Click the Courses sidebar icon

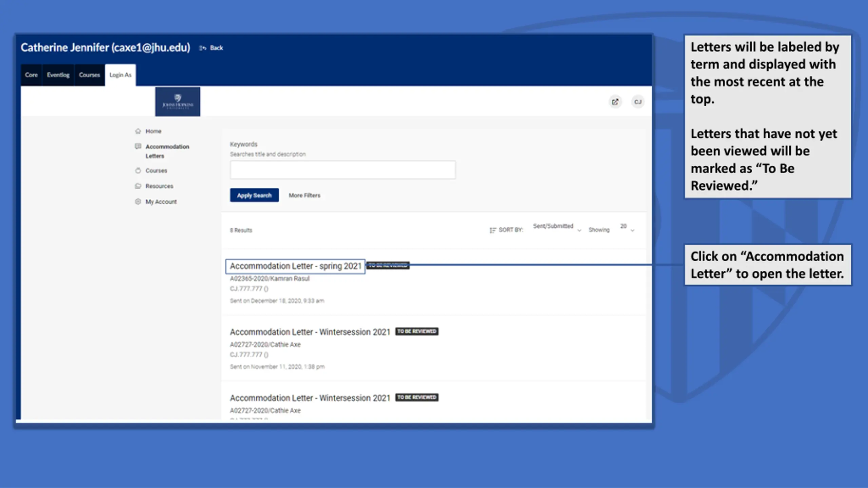138,170
